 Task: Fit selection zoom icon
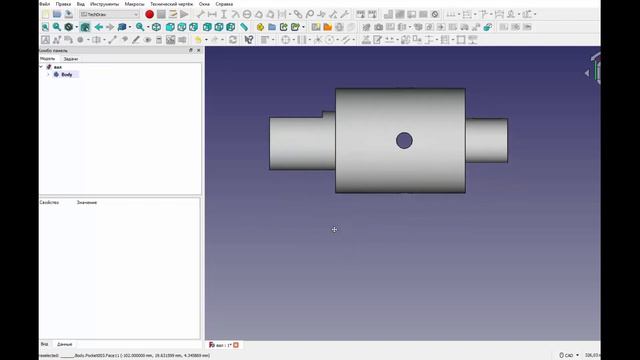coord(57,27)
